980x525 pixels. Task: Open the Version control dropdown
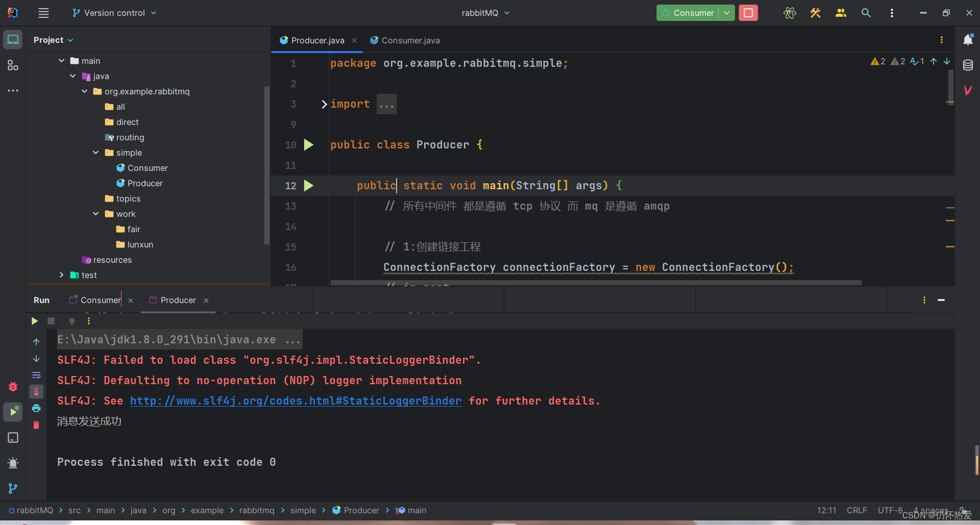(113, 13)
